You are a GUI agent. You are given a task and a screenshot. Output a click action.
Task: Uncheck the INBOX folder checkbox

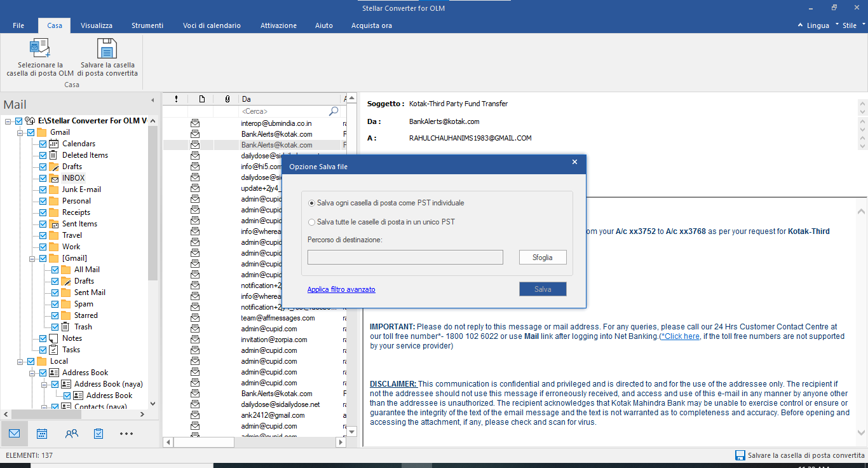coord(43,178)
